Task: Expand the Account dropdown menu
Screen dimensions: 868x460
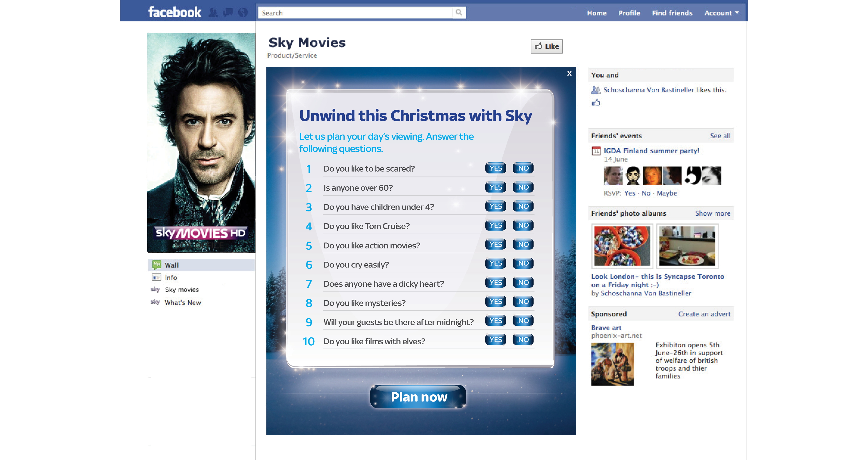Action: pyautogui.click(x=722, y=13)
